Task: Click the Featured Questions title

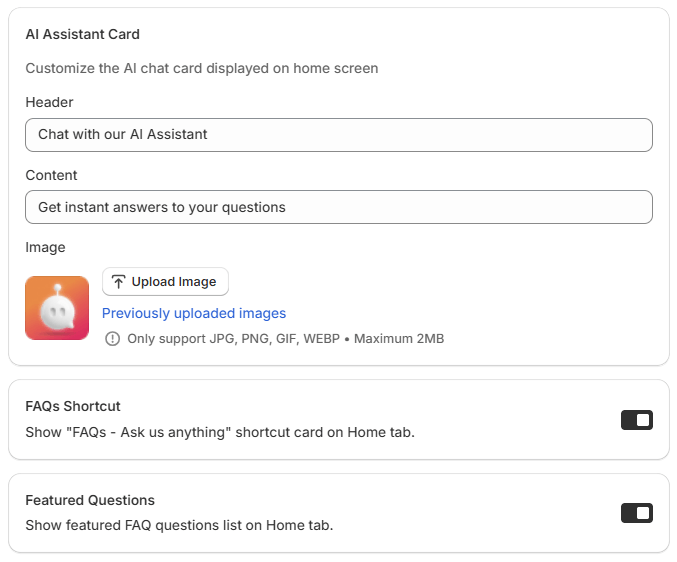Action: pos(90,500)
